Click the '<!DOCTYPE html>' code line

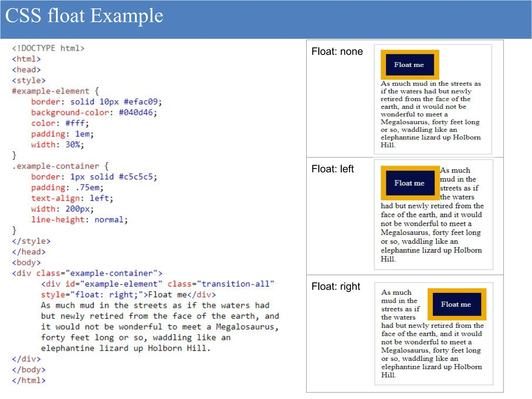click(x=48, y=48)
